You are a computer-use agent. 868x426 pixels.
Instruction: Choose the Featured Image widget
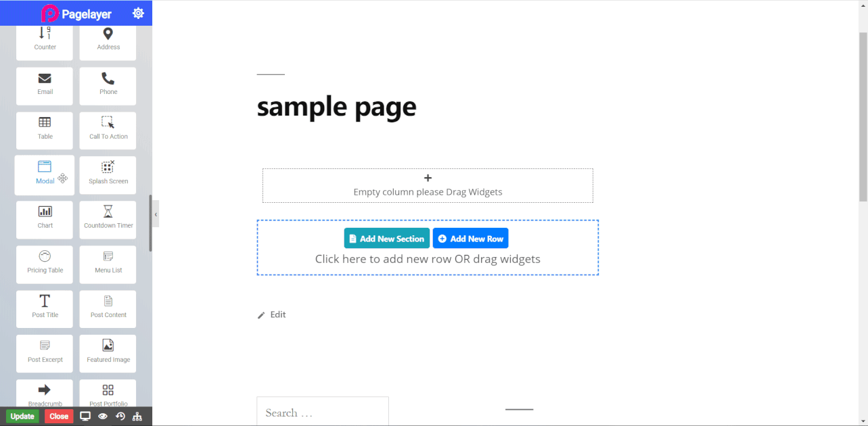108,353
